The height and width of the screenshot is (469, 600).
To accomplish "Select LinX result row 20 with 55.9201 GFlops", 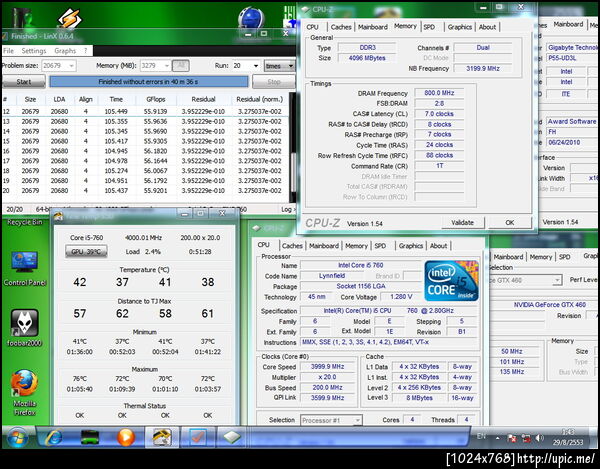I will pos(145,191).
